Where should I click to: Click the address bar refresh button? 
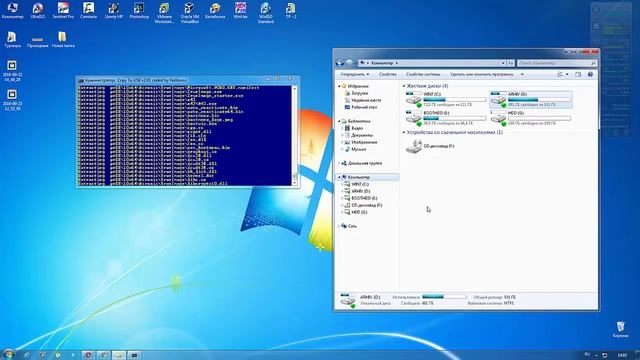(x=511, y=63)
